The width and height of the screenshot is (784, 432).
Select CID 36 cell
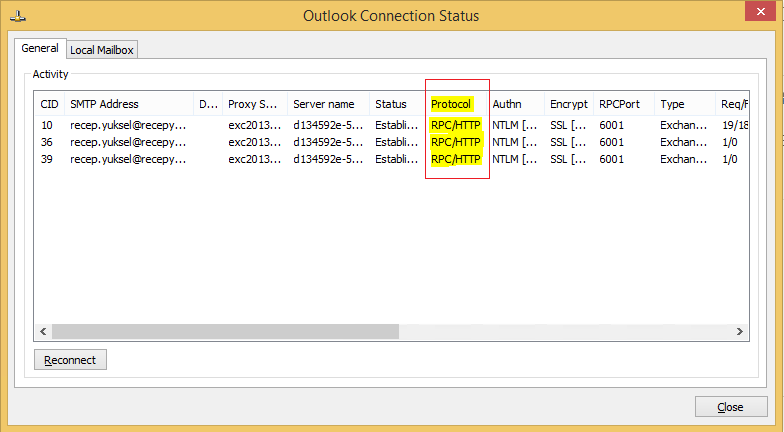(x=47, y=142)
